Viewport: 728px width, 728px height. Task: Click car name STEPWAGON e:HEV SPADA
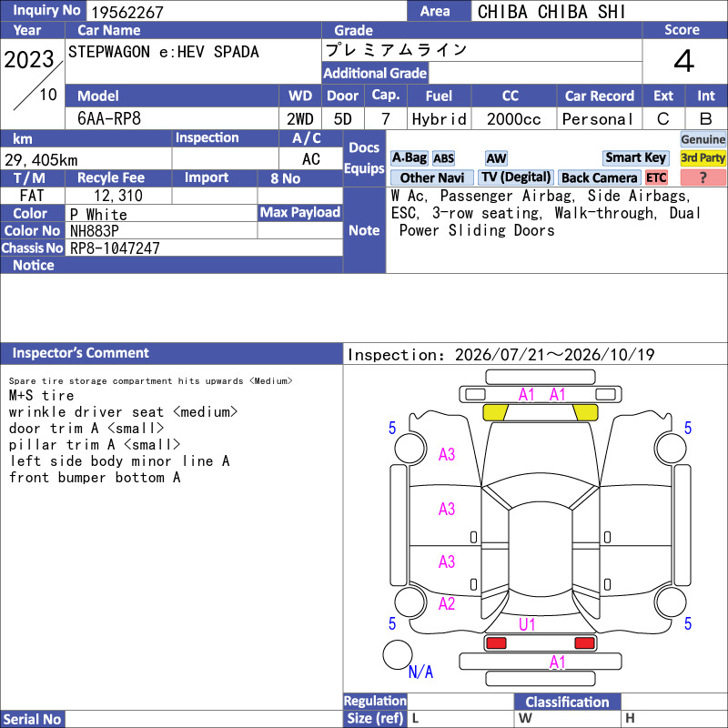click(164, 52)
